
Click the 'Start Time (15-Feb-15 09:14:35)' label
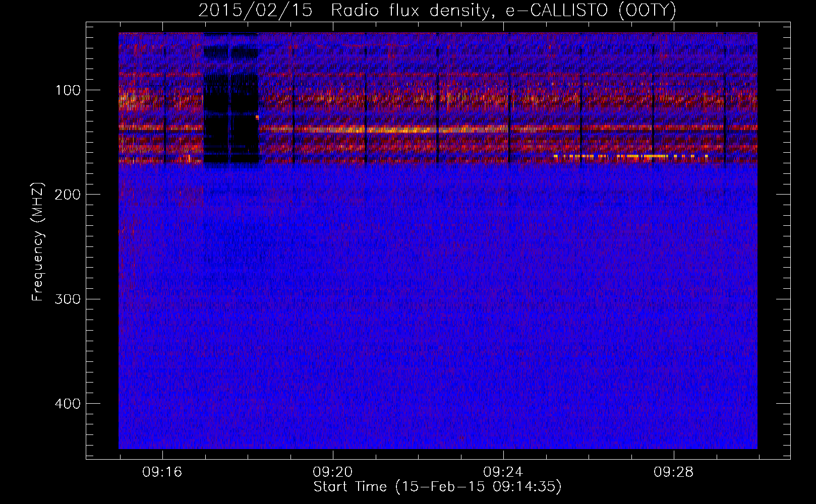tap(437, 487)
